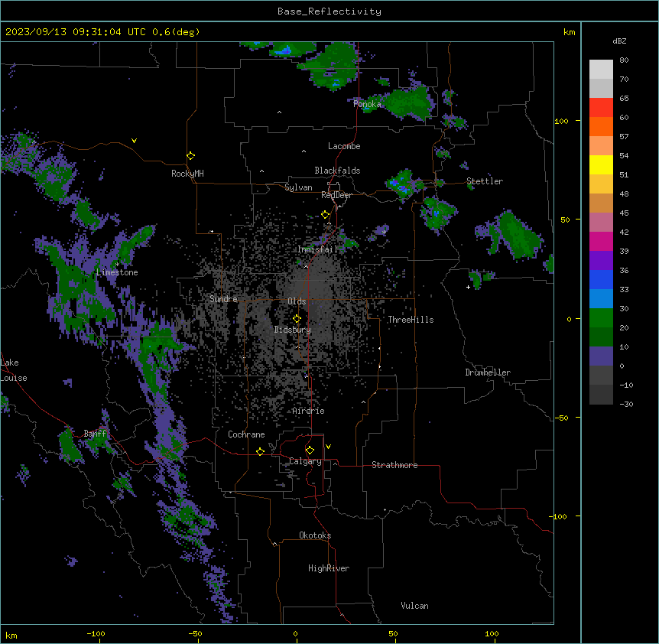Select the magenta 42-39 dBZ legend swatch
Image resolution: width=659 pixels, height=644 pixels.
pyautogui.click(x=601, y=241)
